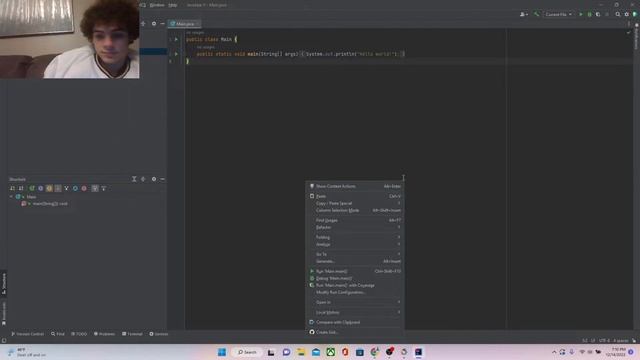Screen dimensions: 640x360
Task: Open the Problems tool window
Action: [104, 334]
